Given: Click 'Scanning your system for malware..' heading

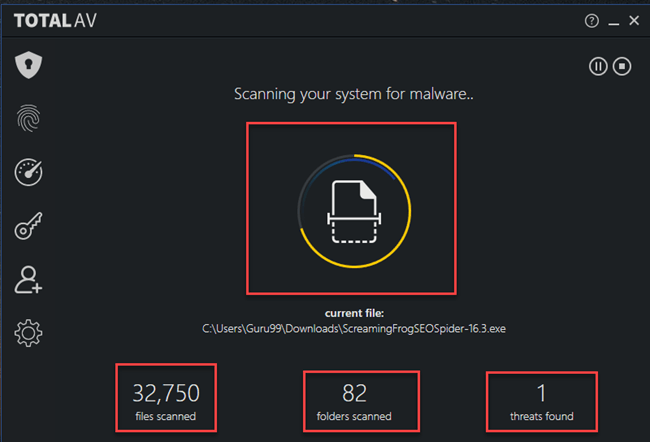Looking at the screenshot, I should click(x=354, y=94).
